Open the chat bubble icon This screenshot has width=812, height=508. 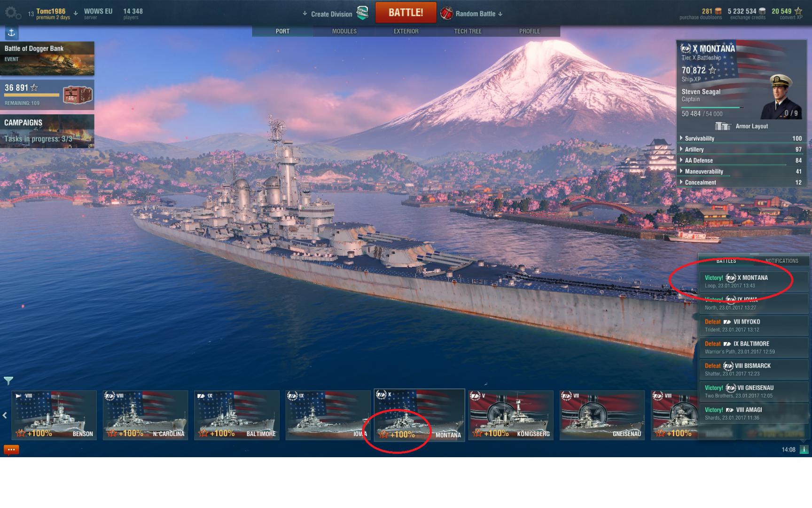[11, 450]
